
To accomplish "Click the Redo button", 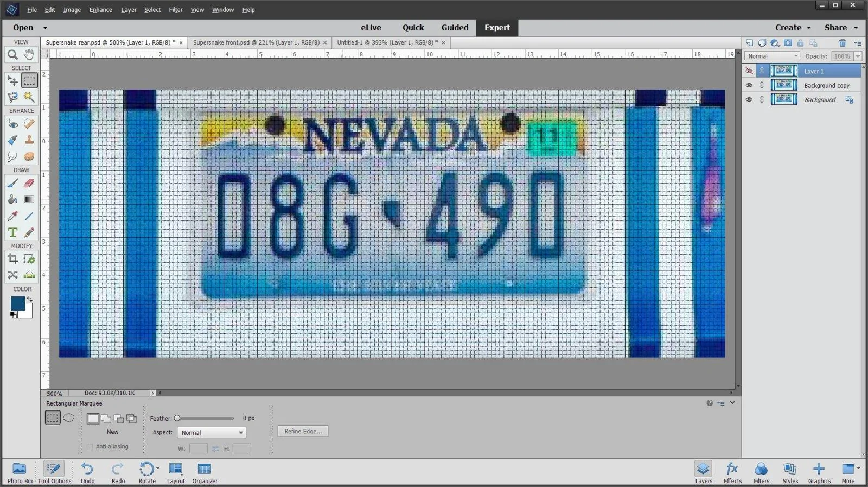I will pos(118,473).
